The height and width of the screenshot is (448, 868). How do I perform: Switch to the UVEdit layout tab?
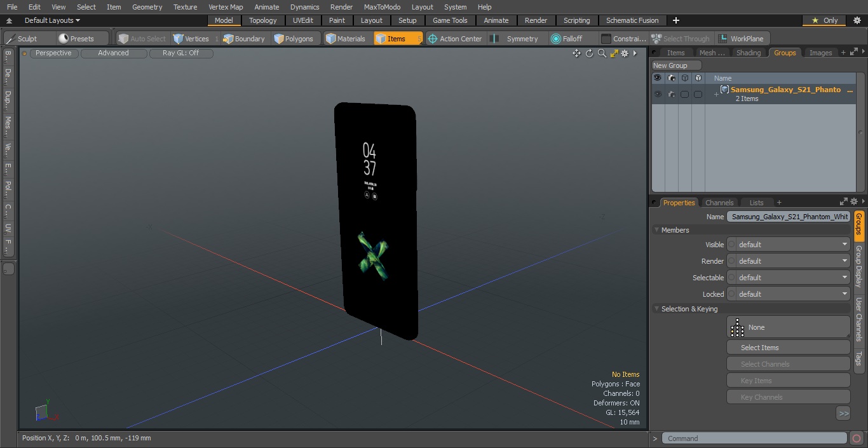click(303, 20)
